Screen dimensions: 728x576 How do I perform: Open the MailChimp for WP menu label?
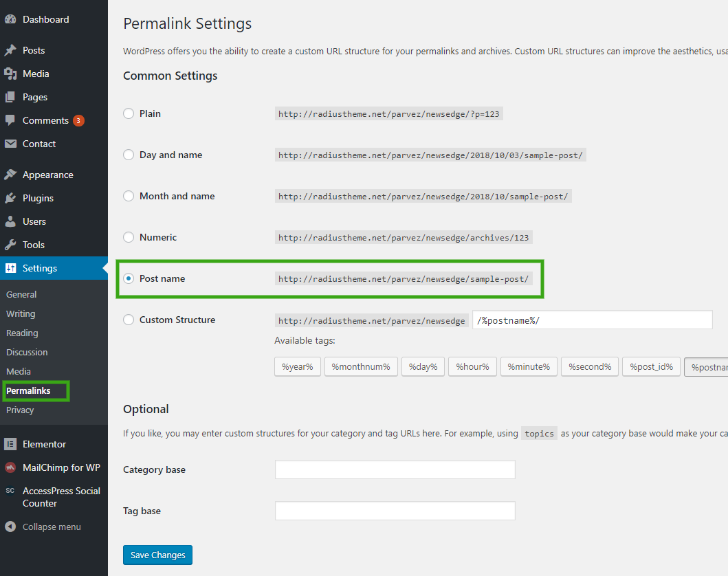pos(61,467)
